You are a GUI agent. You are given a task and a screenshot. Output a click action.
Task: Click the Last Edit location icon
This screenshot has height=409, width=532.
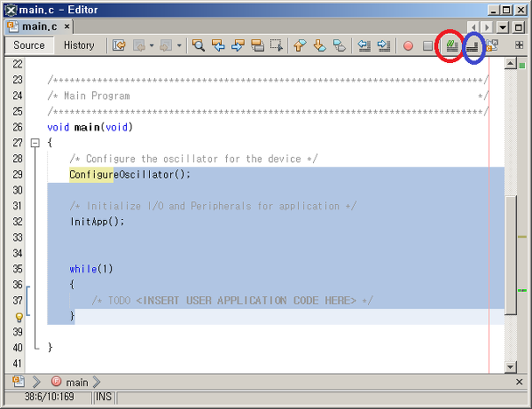(x=119, y=45)
